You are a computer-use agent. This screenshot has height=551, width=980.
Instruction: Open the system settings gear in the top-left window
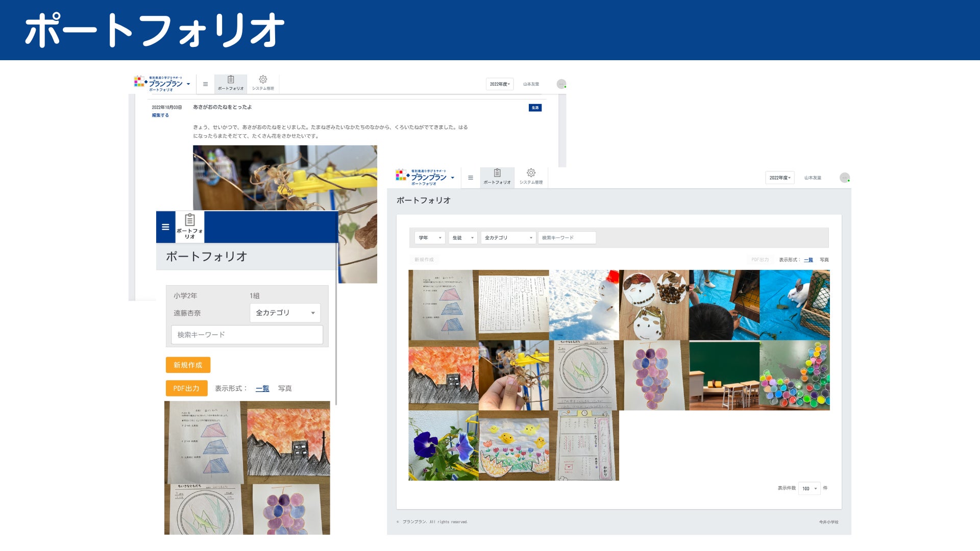(263, 83)
